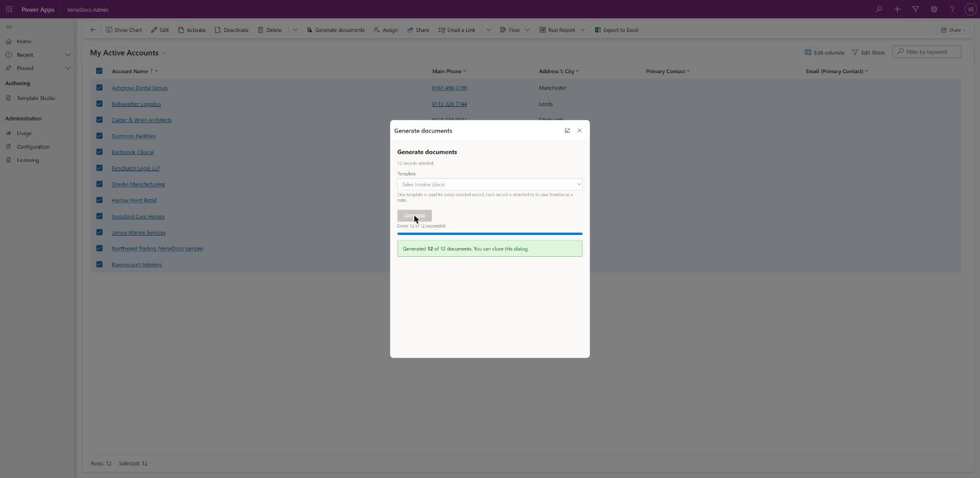
Task: Click the Flow command
Action: click(x=509, y=30)
